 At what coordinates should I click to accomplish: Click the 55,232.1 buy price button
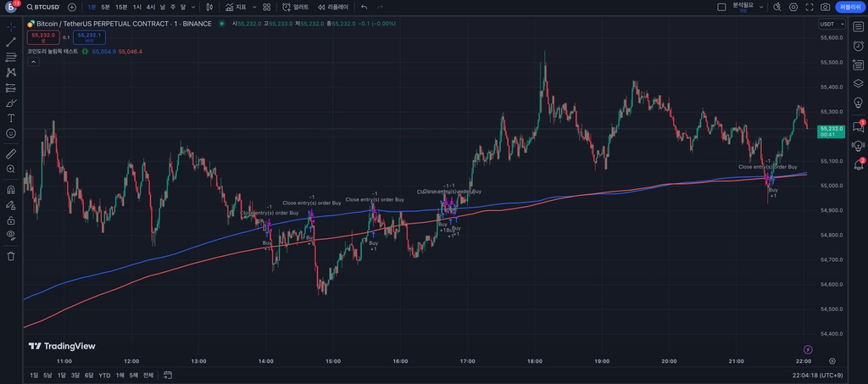[89, 37]
